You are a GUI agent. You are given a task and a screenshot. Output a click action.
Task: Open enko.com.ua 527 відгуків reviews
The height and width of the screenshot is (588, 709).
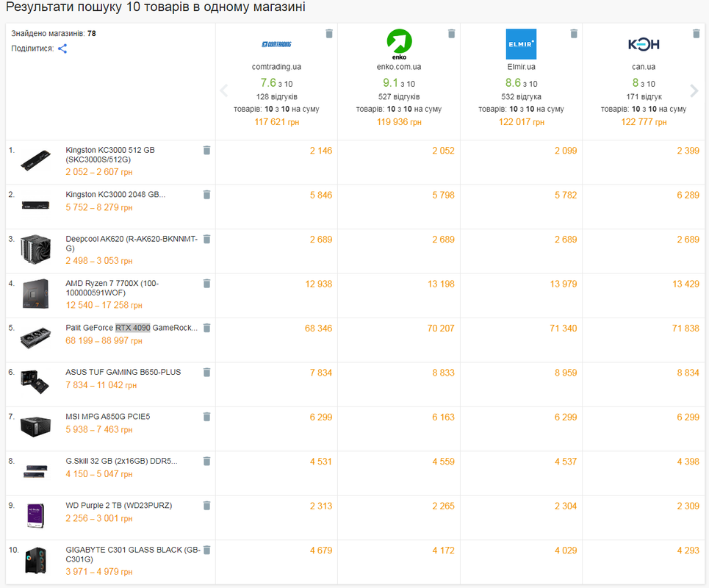point(399,97)
